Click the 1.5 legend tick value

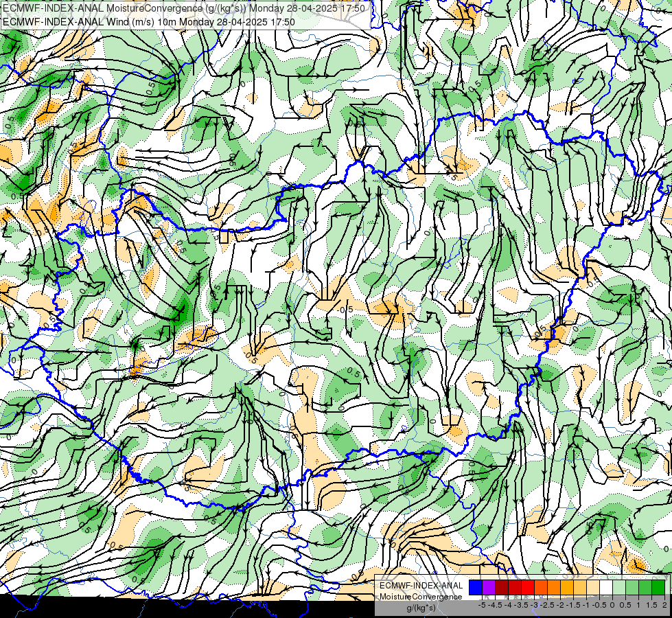[x=651, y=605]
